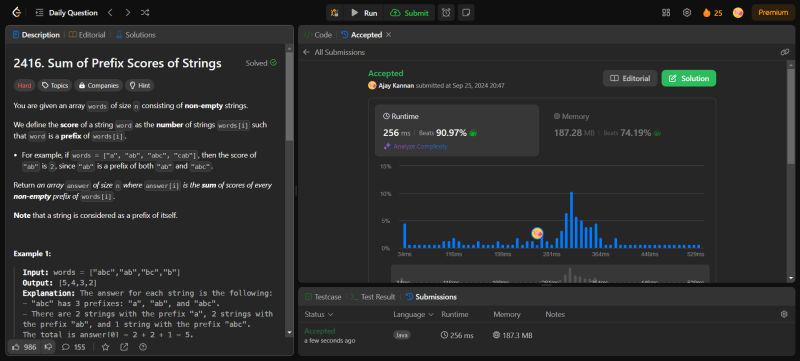
Task: Go back to All Submissions
Action: [x=334, y=52]
